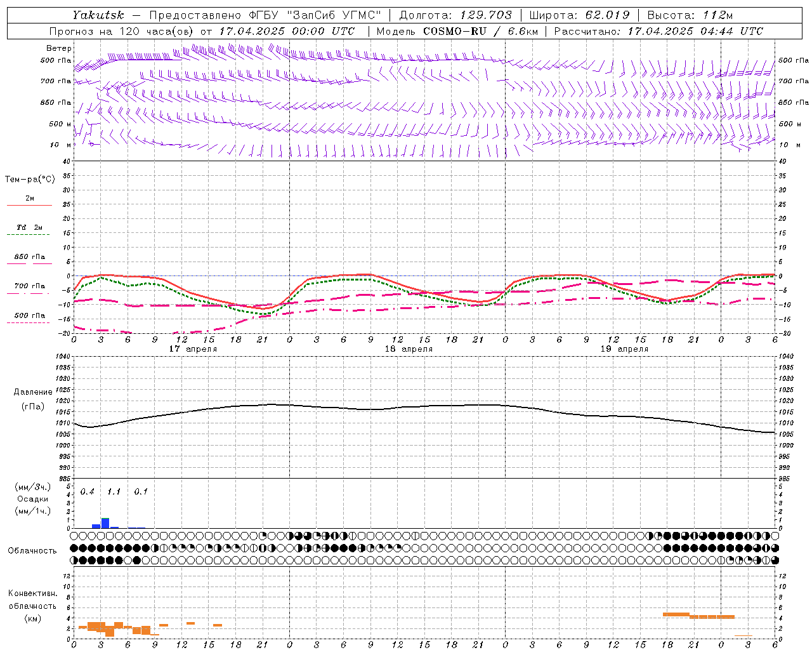Click the orange convective bar on 19 April evening
This screenshot has height=650, width=812.
pos(676,614)
